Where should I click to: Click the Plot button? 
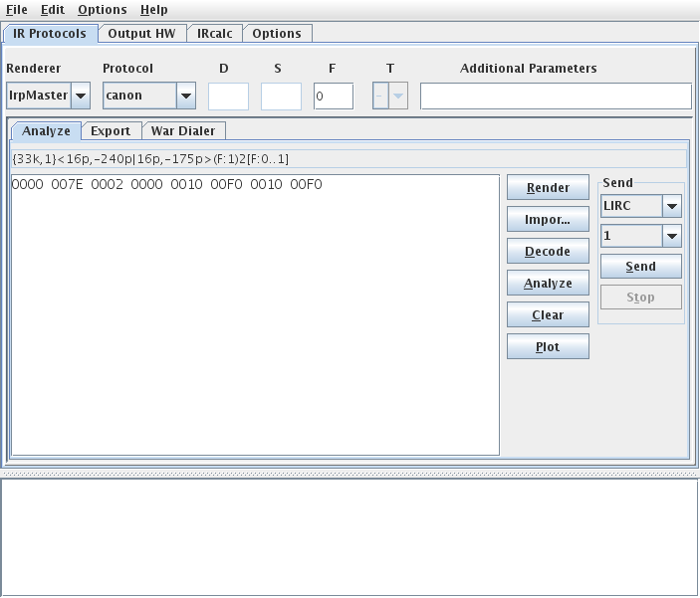coord(548,347)
